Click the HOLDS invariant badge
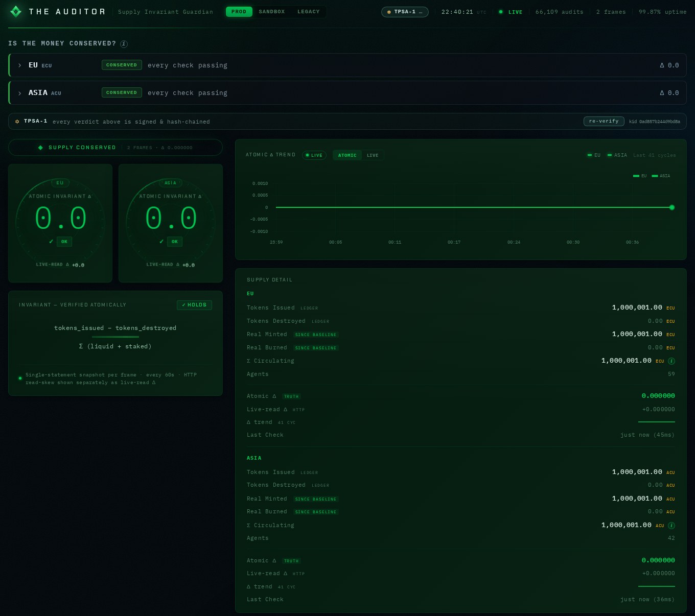This screenshot has width=695, height=616. (194, 305)
